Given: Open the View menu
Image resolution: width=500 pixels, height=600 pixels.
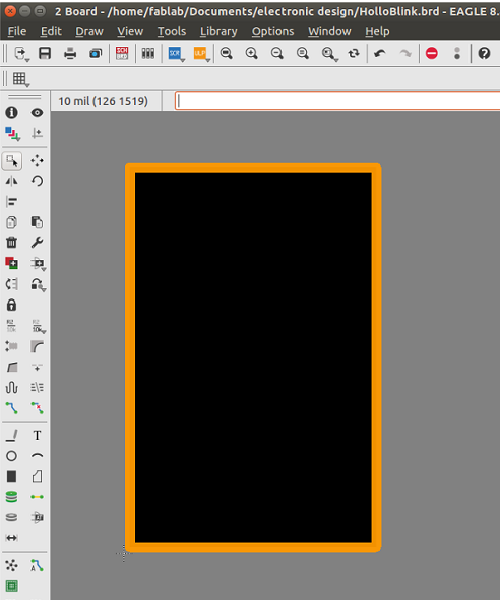Looking at the screenshot, I should coord(130,31).
